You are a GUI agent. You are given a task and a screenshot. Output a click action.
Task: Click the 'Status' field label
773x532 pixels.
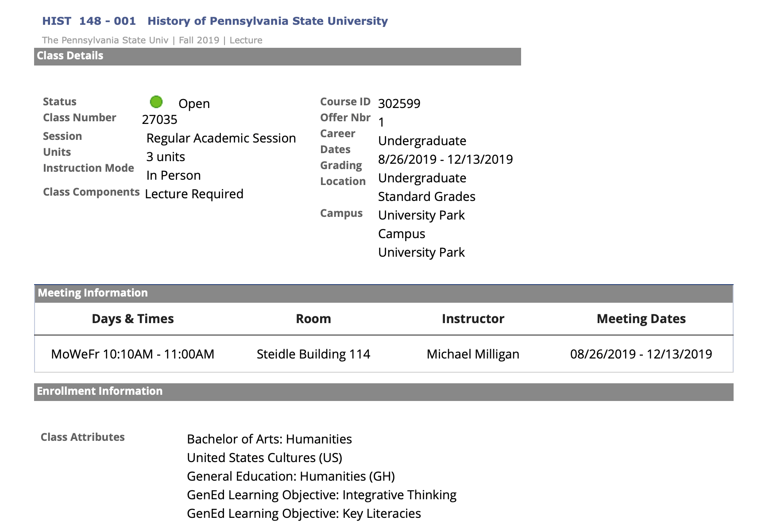pos(60,102)
